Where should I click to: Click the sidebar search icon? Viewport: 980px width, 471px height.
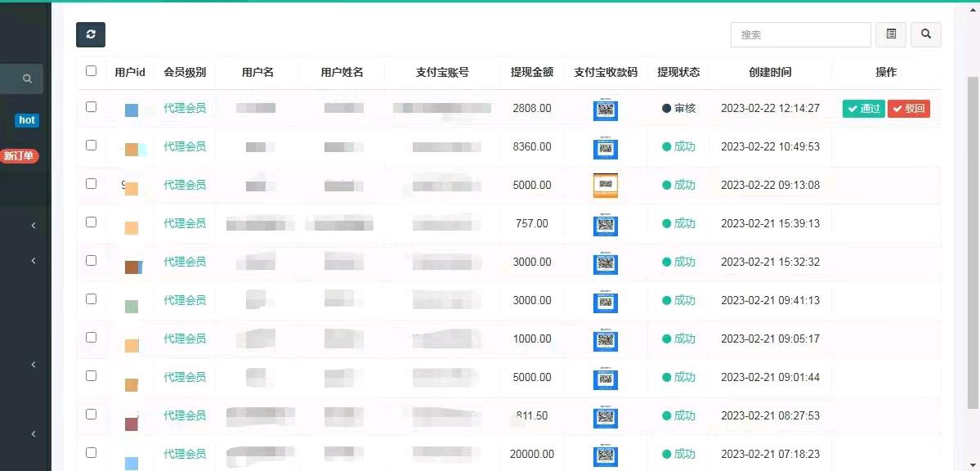click(27, 79)
